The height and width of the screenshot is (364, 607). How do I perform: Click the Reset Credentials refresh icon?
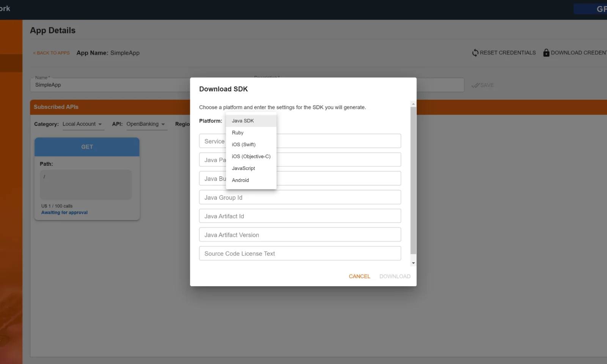[x=475, y=53]
